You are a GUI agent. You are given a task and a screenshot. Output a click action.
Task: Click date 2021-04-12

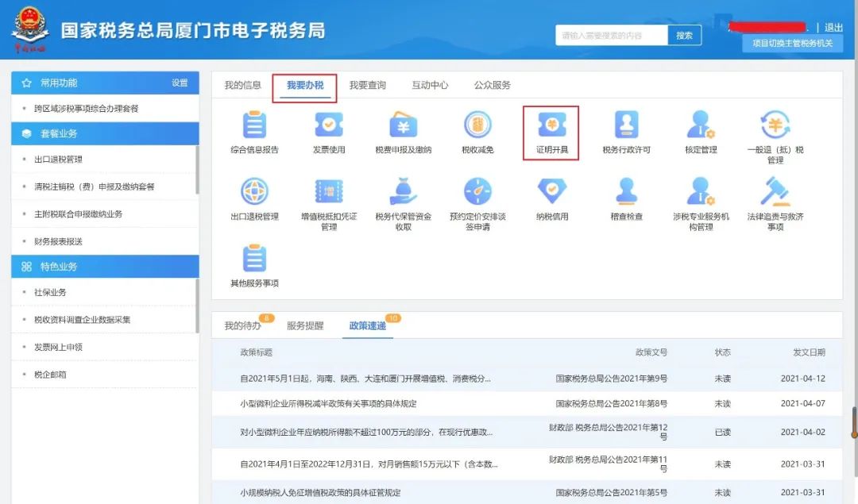click(x=802, y=379)
